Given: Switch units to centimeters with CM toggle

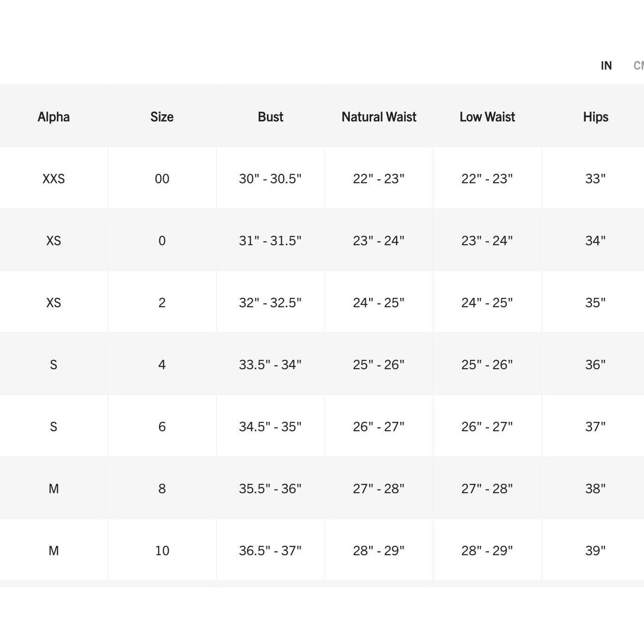Looking at the screenshot, I should click(x=638, y=65).
